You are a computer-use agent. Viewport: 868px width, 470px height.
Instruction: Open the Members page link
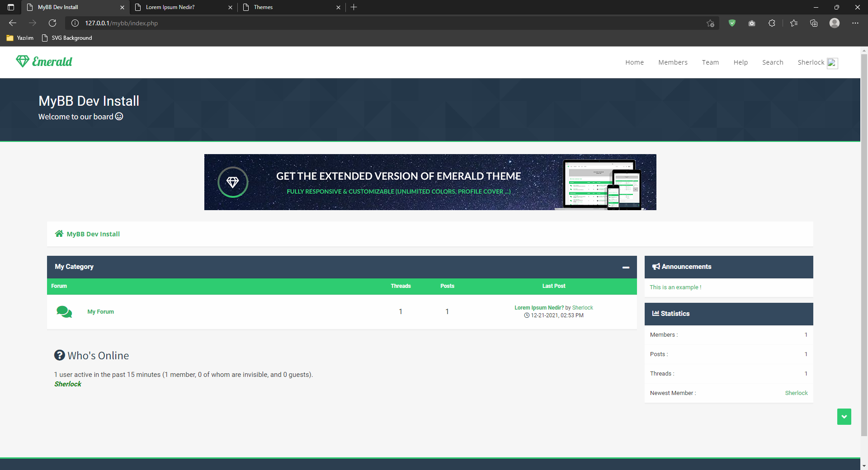(673, 62)
